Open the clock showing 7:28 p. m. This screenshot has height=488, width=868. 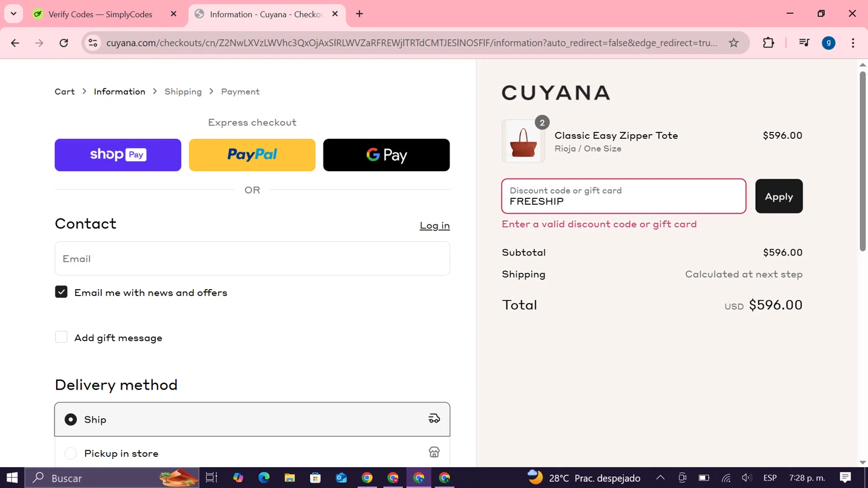click(807, 478)
